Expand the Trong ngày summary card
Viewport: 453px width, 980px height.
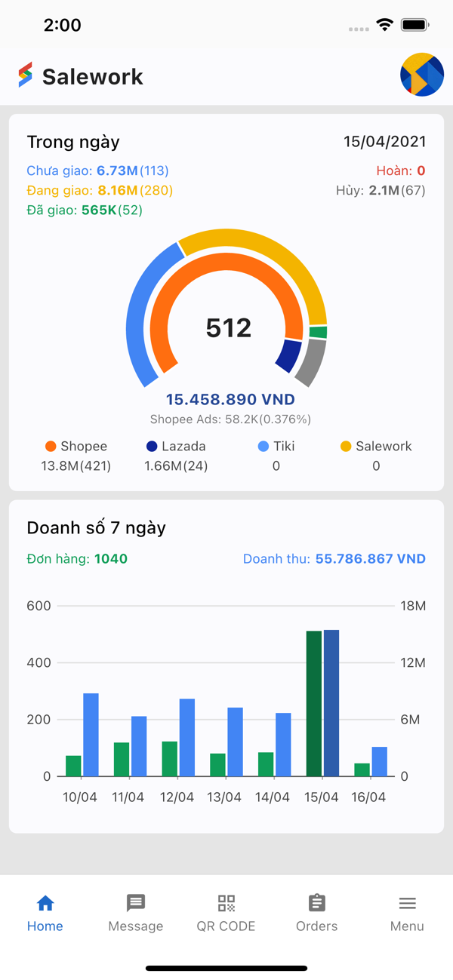(x=73, y=142)
